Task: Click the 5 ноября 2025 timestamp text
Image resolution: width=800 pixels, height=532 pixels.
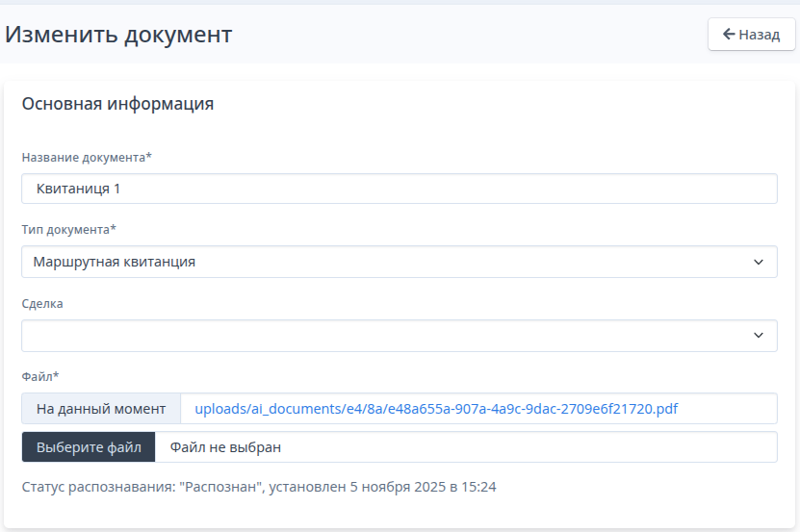Action: click(395, 487)
